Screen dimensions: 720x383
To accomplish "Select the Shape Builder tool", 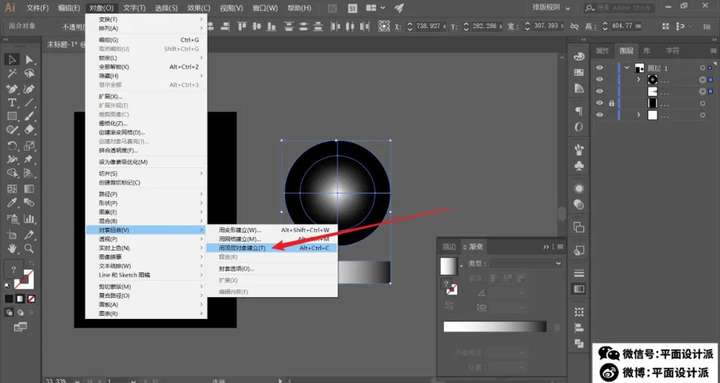I will point(12,173).
